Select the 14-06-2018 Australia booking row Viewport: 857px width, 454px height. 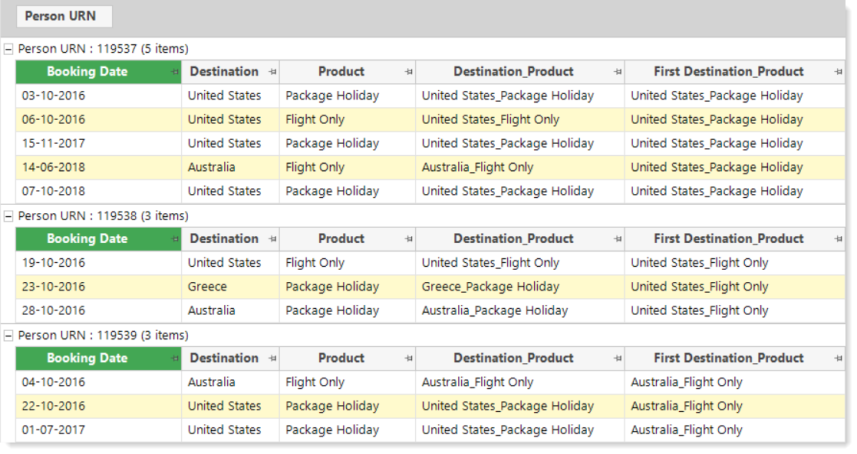(430, 168)
